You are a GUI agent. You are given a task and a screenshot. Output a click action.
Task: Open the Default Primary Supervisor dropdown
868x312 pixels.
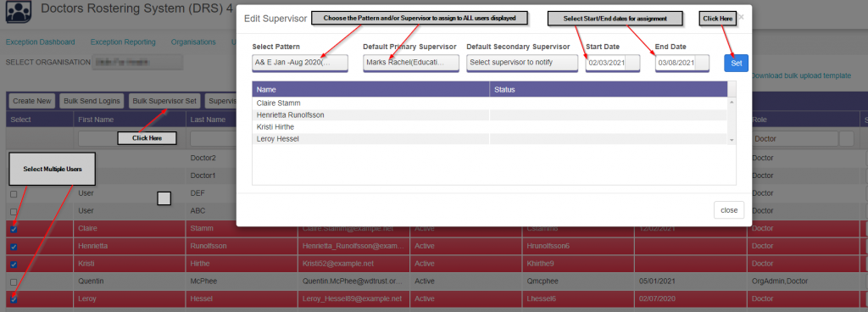tap(411, 63)
